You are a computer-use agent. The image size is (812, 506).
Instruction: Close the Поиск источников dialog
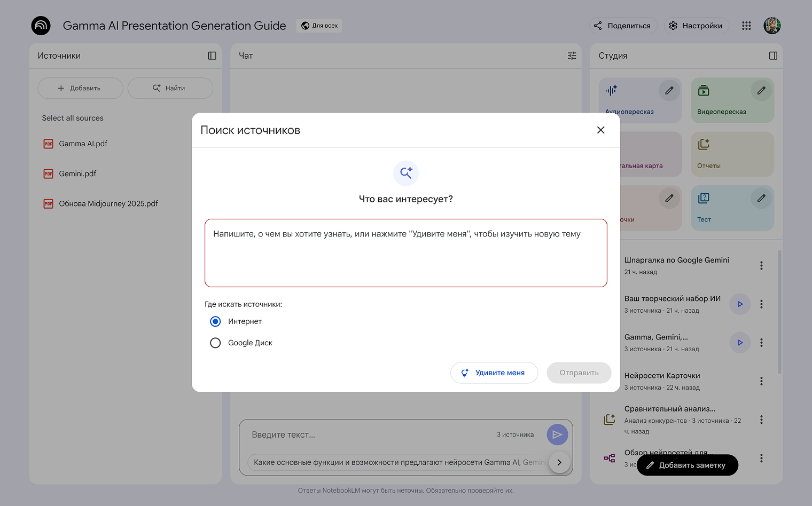tap(600, 130)
